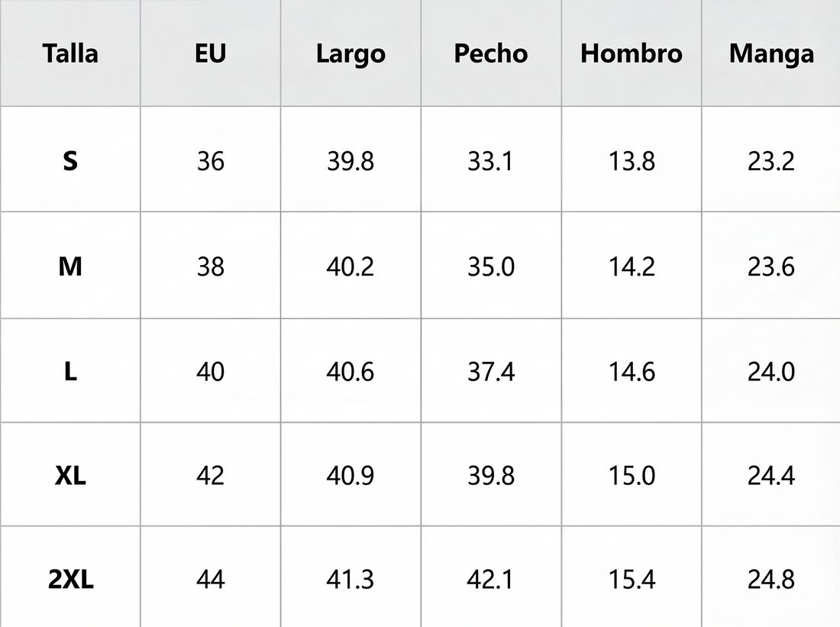Viewport: 840px width, 627px height.
Task: Click the 2XL row label
Action: point(70,580)
